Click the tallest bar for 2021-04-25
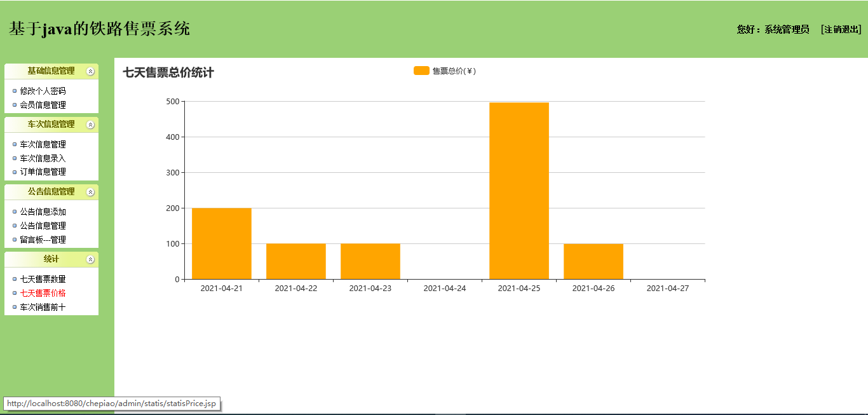868x415 pixels. [x=519, y=191]
